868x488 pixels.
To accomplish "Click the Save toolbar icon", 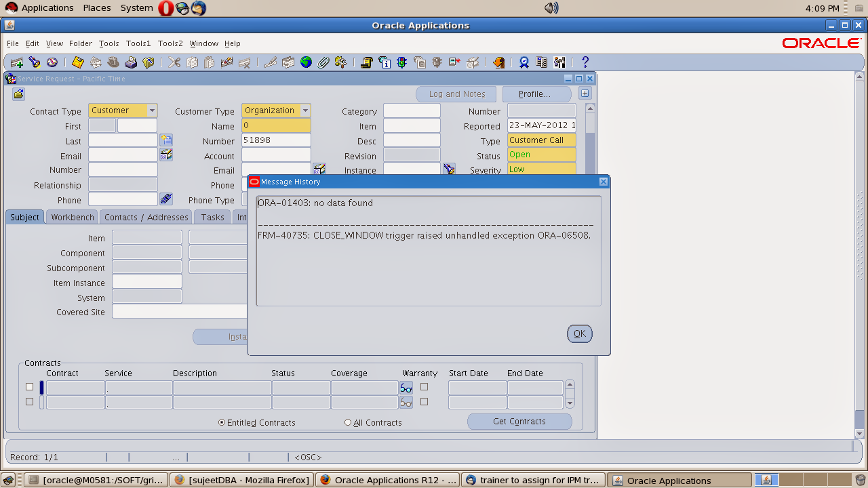I will point(78,62).
